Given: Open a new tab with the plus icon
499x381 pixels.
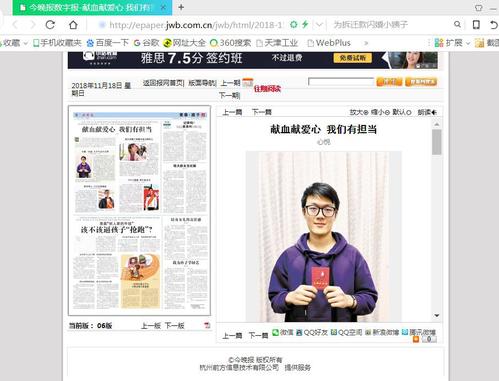Looking at the screenshot, I should click(x=181, y=7).
